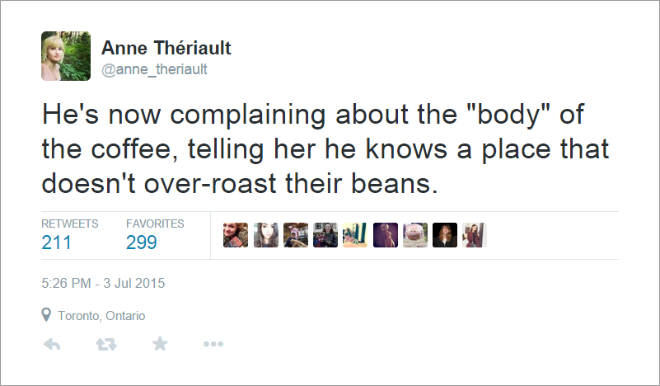660x386 pixels.
Task: Open first avatar in the retweeters row
Action: 236,235
